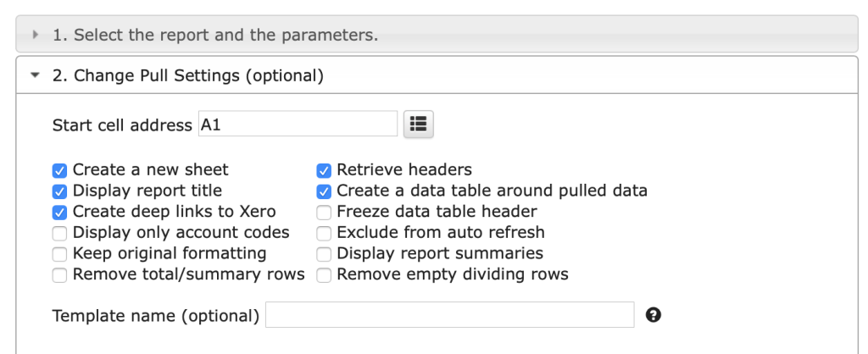Enable Remove total/summary rows
Image resolution: width=868 pixels, height=354 pixels.
point(59,274)
